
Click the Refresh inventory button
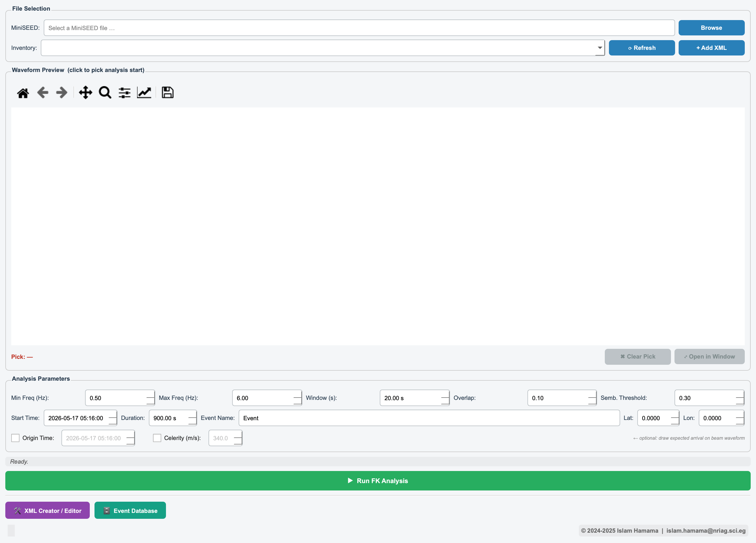coord(642,48)
